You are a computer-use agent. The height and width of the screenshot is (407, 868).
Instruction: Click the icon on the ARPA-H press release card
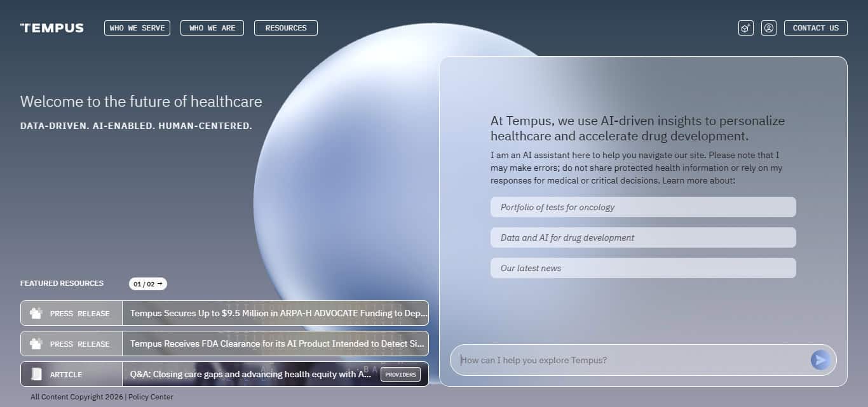pyautogui.click(x=36, y=313)
